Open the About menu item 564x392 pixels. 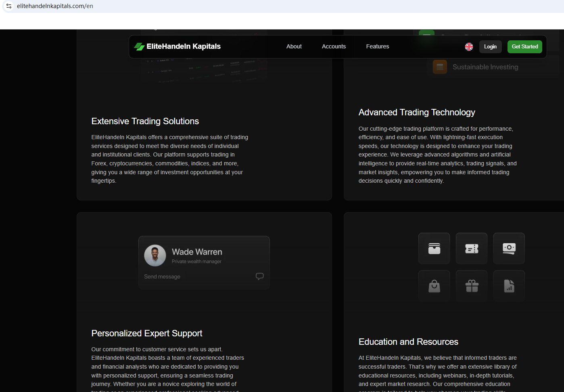(x=294, y=47)
